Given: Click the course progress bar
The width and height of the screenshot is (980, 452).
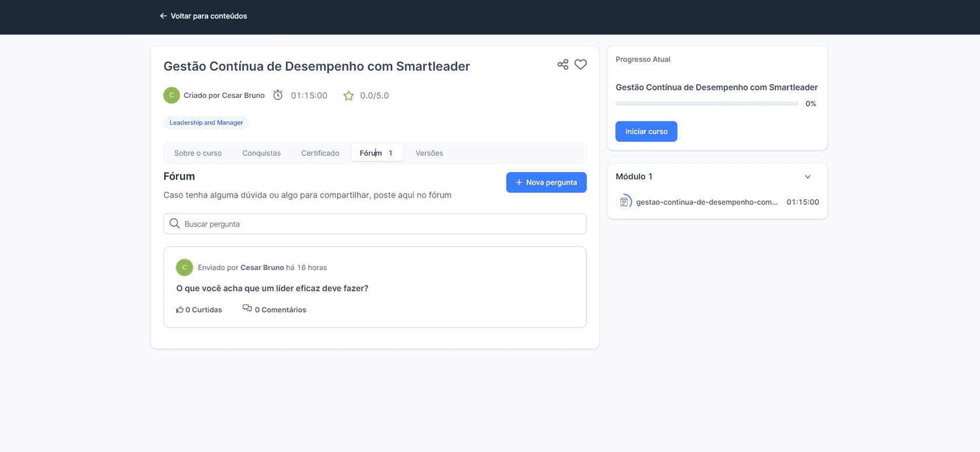Looking at the screenshot, I should (706, 104).
